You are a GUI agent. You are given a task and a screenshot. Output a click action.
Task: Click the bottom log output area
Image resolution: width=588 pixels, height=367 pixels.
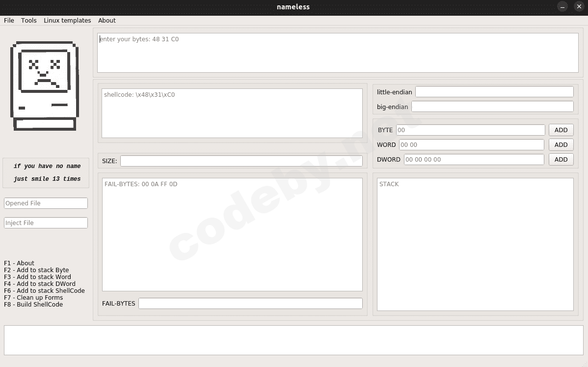click(294, 340)
